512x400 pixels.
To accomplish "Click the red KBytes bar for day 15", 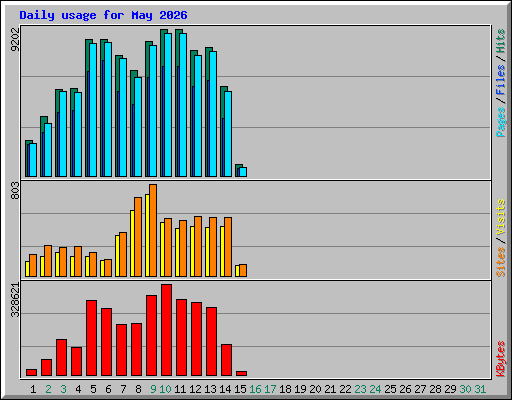I will 242,374.
